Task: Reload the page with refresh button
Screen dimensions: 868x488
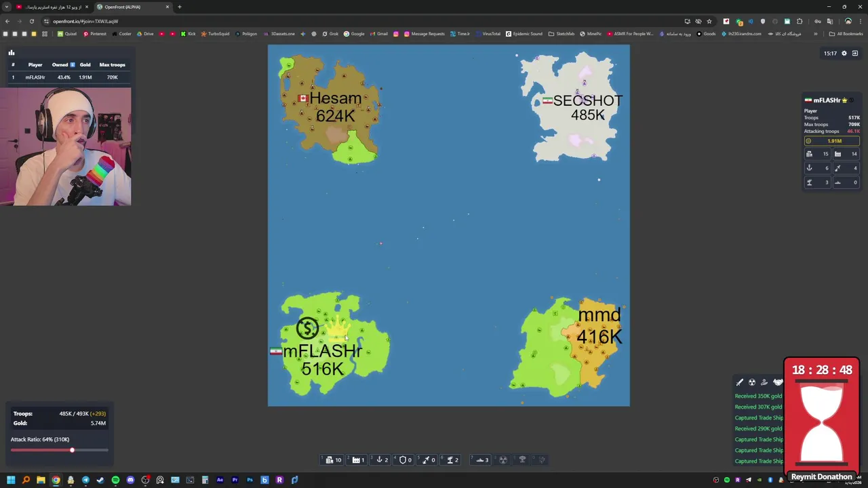Action: 31,21
